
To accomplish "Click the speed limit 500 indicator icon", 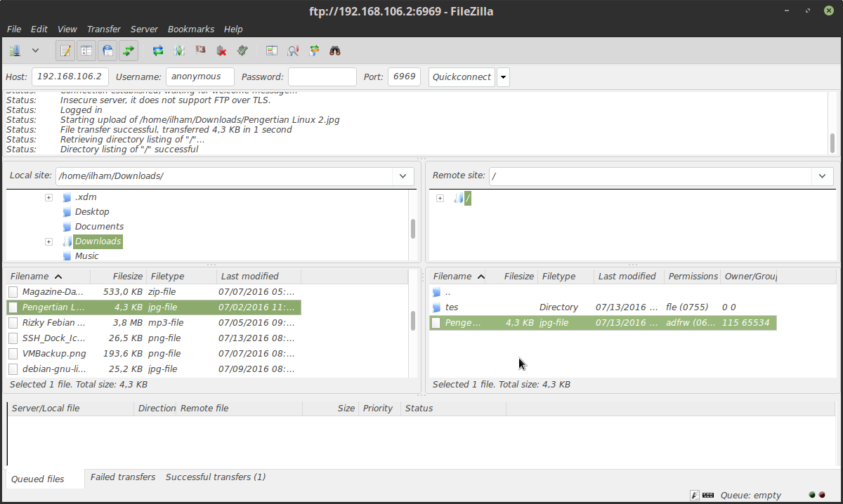I will click(707, 495).
